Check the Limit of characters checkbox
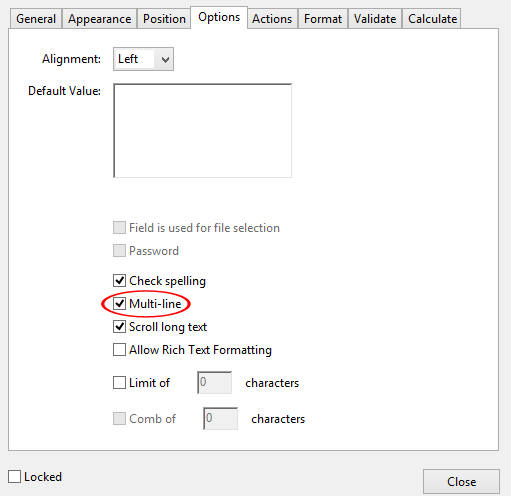This screenshot has height=496, width=511. (119, 383)
